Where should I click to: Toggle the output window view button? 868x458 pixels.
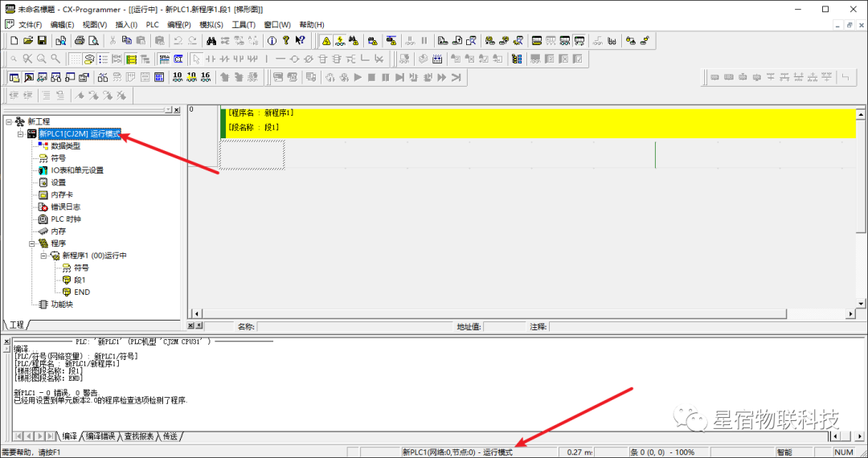click(x=28, y=77)
